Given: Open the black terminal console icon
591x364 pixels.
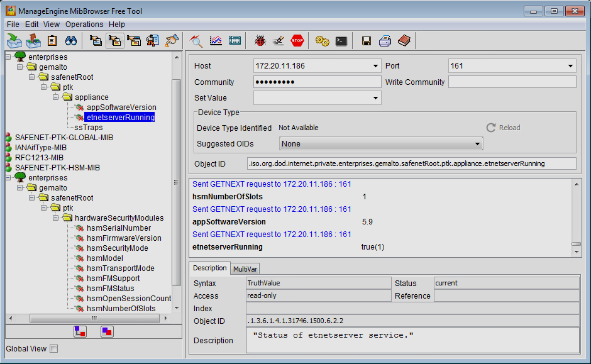Looking at the screenshot, I should 341,41.
